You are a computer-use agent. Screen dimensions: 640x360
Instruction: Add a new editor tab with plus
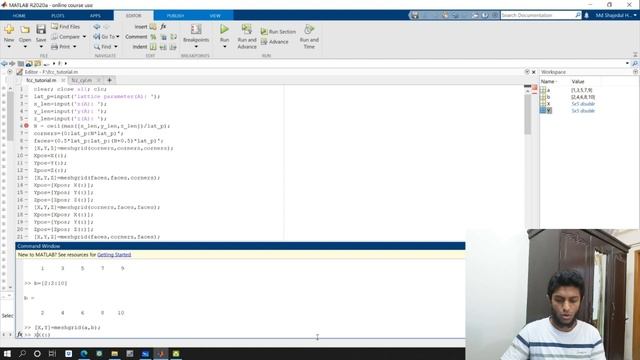click(x=109, y=80)
